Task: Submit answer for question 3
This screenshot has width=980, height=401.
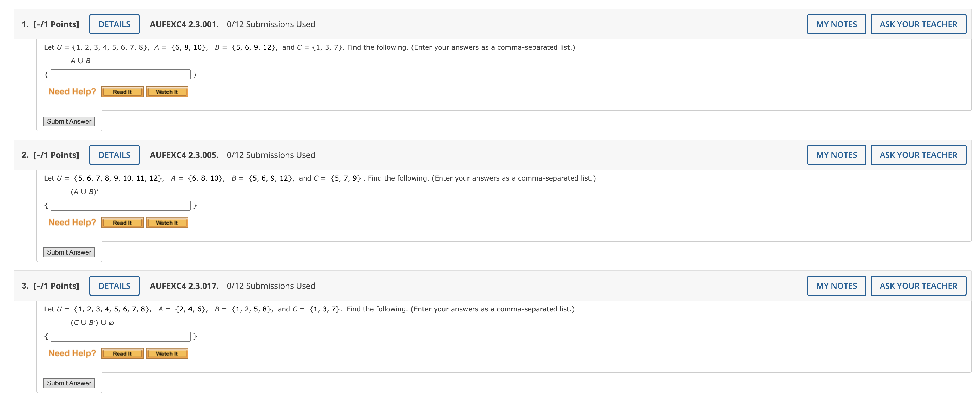Action: click(69, 383)
